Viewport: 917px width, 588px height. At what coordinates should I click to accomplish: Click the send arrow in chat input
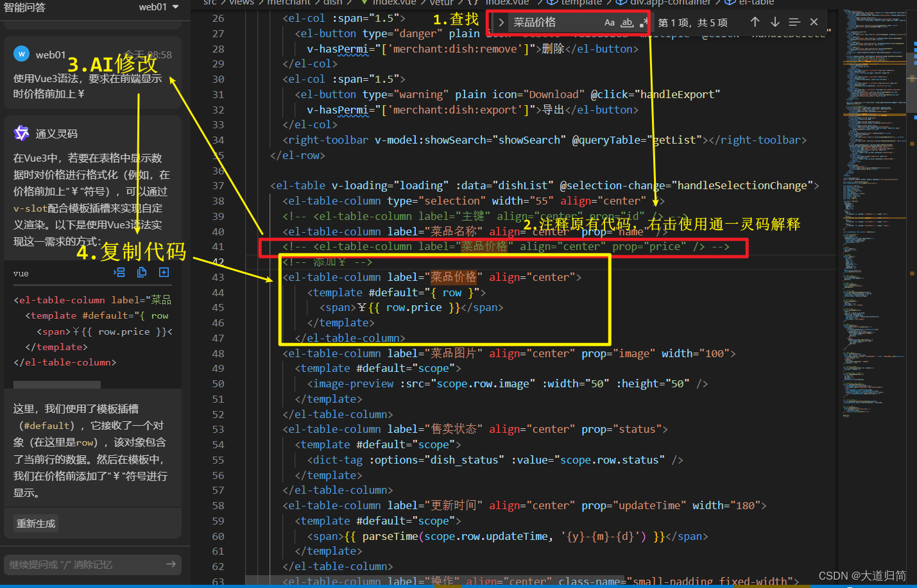(x=171, y=564)
